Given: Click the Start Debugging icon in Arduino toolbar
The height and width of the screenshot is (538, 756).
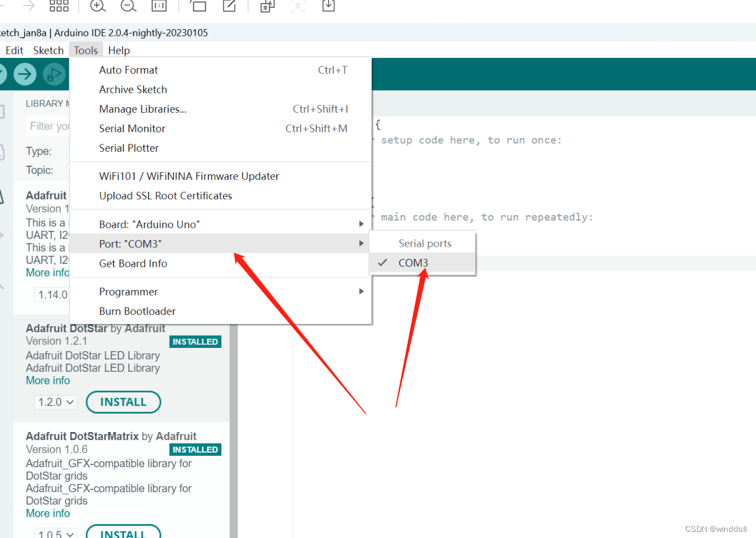Looking at the screenshot, I should tap(54, 74).
